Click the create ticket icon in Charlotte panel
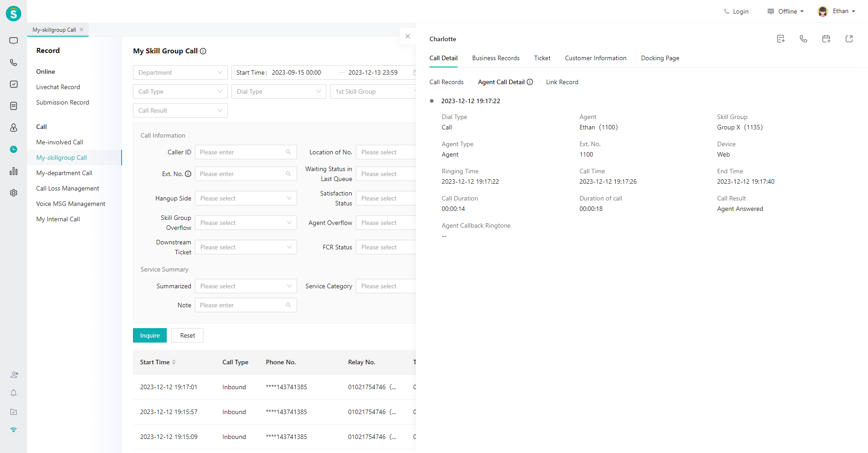The image size is (868, 453). pos(781,39)
